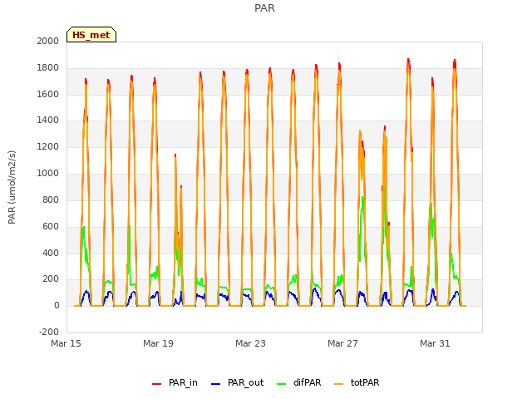This screenshot has height=399, width=532.
Task: Click the Mar 15 x-axis label
Action: [66, 343]
